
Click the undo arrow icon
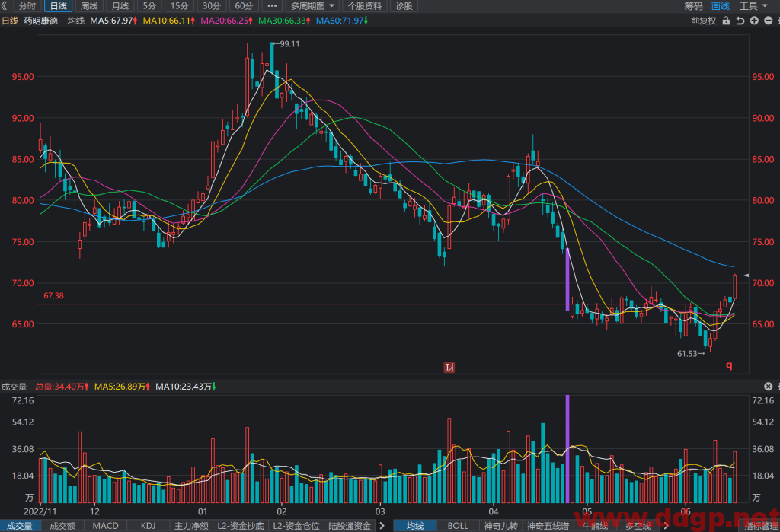pos(740,21)
